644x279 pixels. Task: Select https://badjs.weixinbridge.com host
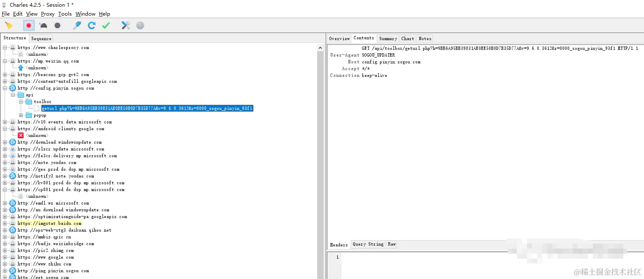pos(56,244)
